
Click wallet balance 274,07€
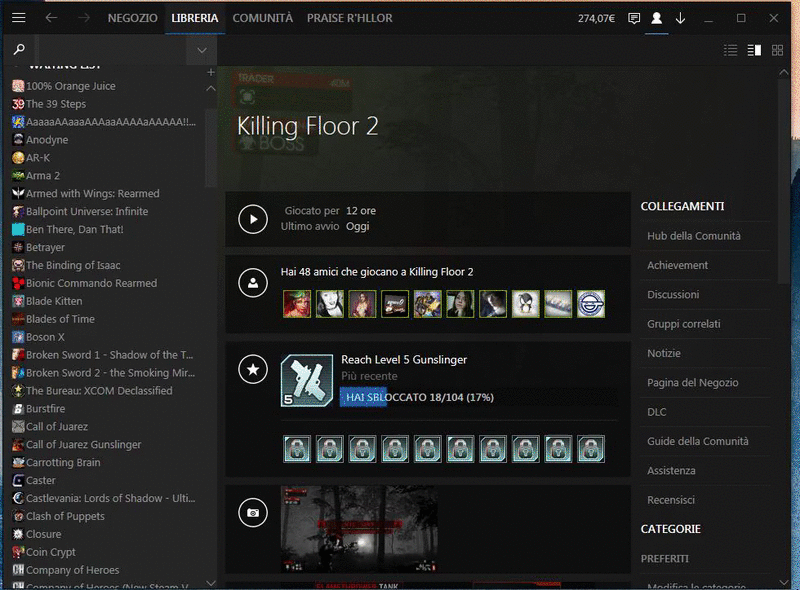[x=596, y=18]
